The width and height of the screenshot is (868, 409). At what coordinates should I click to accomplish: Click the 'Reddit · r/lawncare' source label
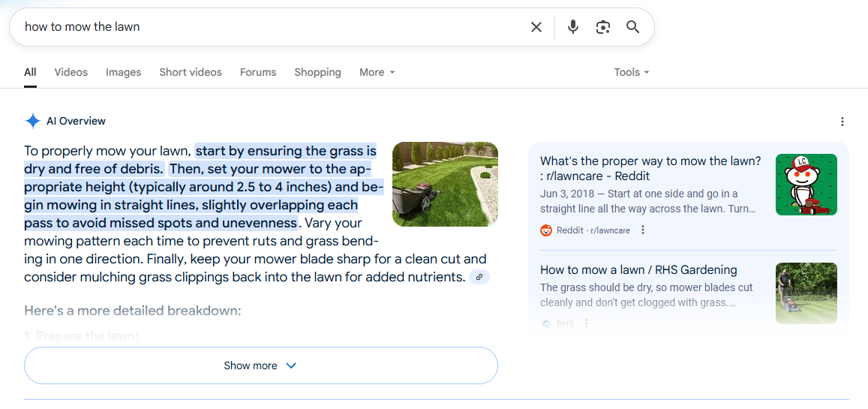(593, 230)
